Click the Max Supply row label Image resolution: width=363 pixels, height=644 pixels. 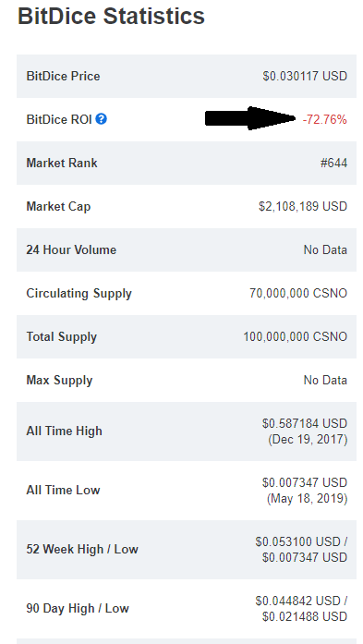click(59, 381)
